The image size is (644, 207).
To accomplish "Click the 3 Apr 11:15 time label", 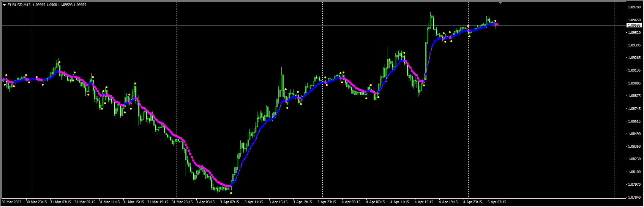I will point(254,202).
